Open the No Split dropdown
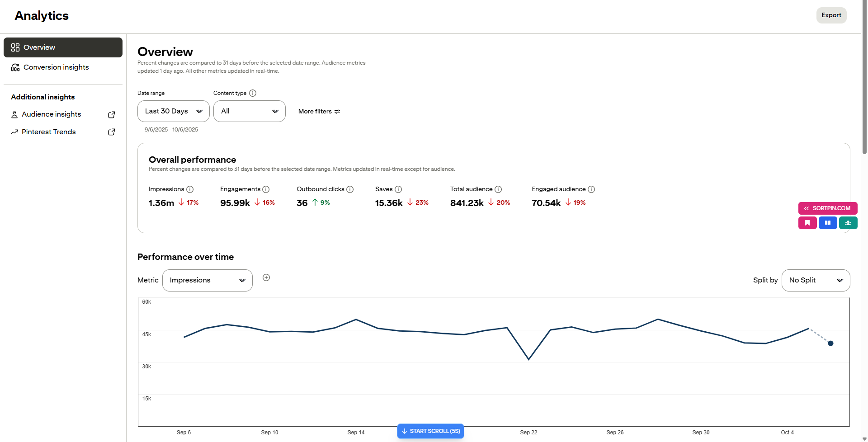This screenshot has width=868, height=442. point(816,280)
